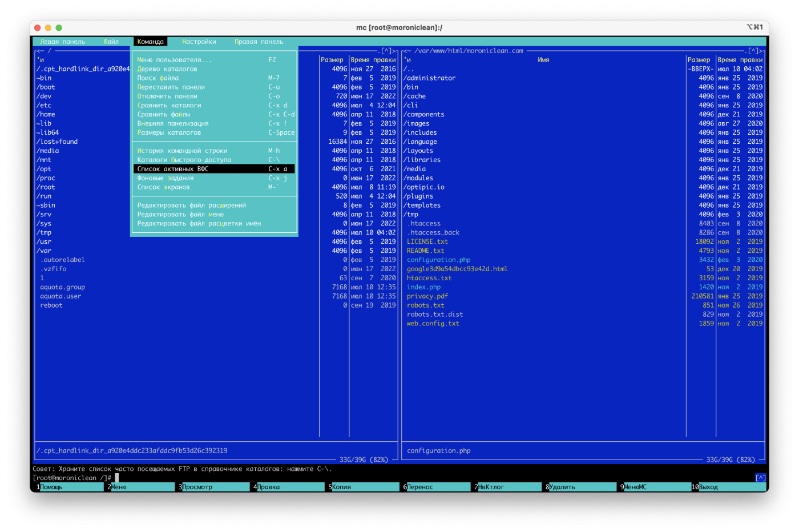Screen dimensions: 799x532
Task: Select LICENSE.txt file
Action: [x=583, y=242]
